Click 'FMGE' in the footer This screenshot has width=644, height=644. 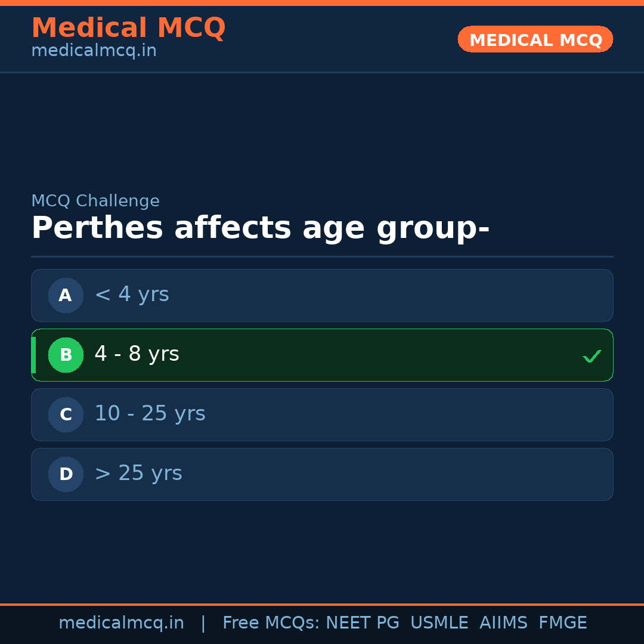(562, 623)
